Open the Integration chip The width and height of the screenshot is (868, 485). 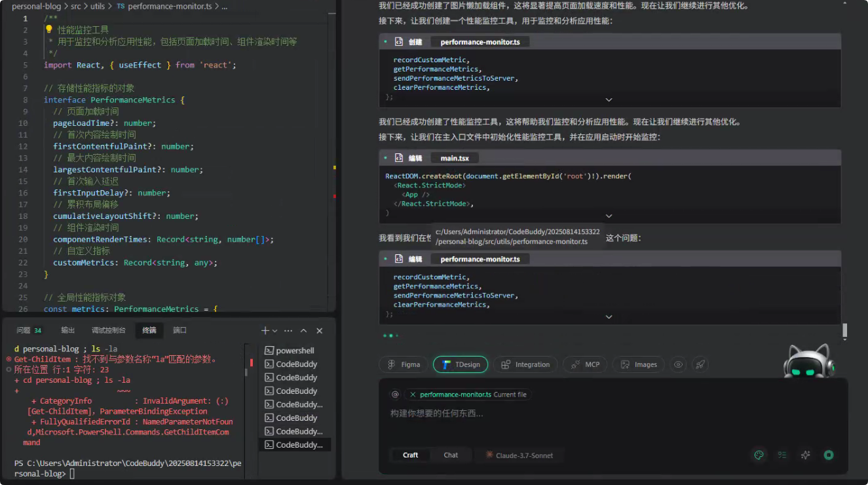coord(525,364)
